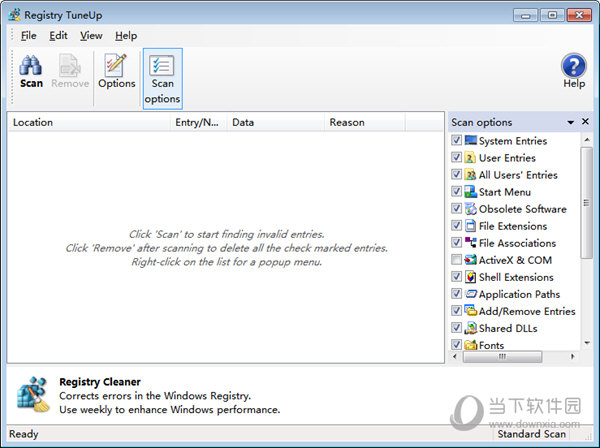Click the toolbar drag grip handle
Screen dimensions: 600x448
coord(12,77)
